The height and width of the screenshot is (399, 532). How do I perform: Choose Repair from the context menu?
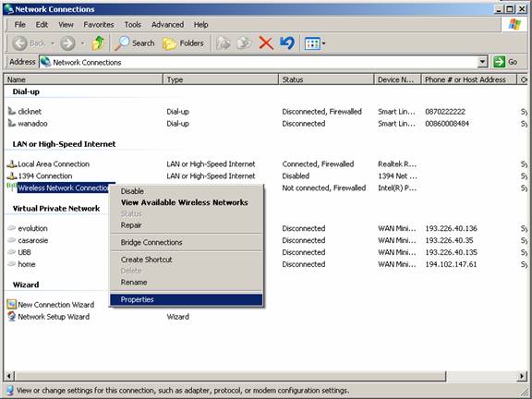[187, 225]
